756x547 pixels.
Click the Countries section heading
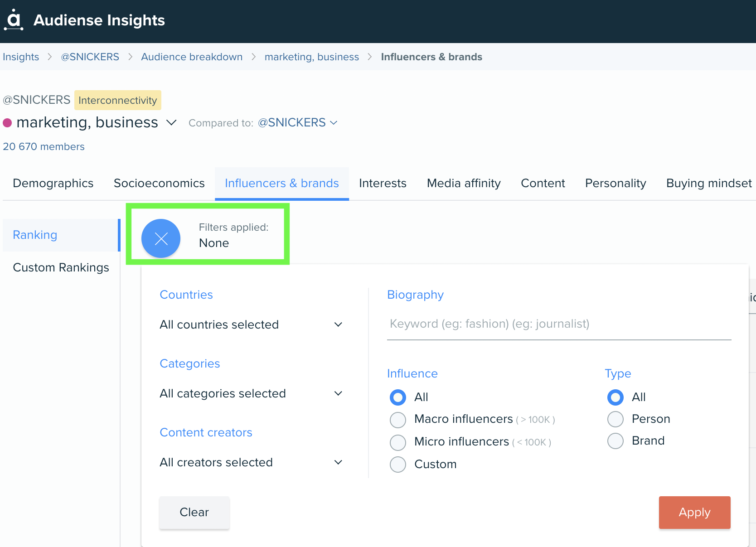(x=186, y=295)
